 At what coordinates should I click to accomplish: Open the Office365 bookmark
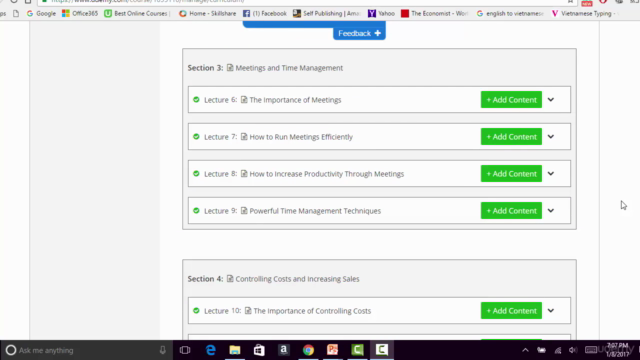tap(80, 13)
